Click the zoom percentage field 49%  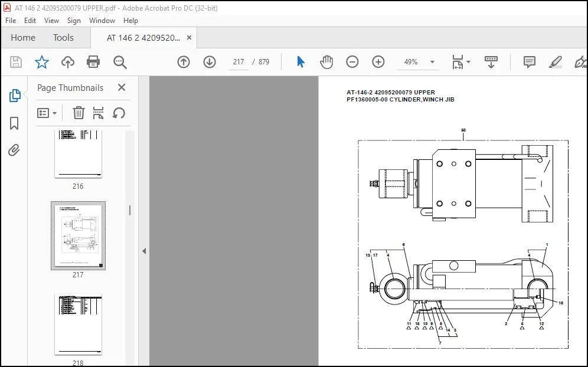[411, 62]
